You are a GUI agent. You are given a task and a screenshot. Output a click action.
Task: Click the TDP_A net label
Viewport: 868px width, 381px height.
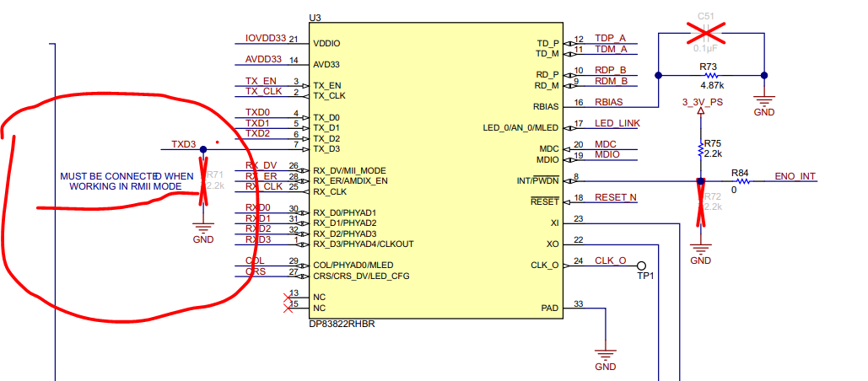tap(610, 38)
